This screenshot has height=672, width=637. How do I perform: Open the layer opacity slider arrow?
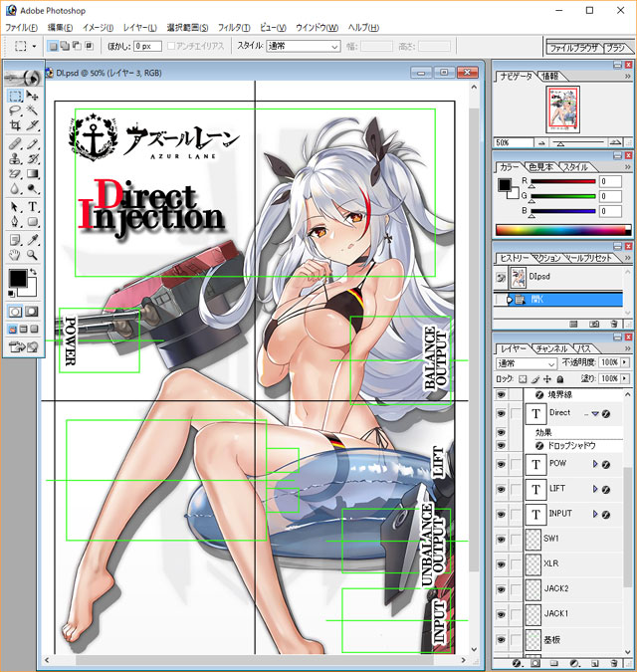click(625, 362)
